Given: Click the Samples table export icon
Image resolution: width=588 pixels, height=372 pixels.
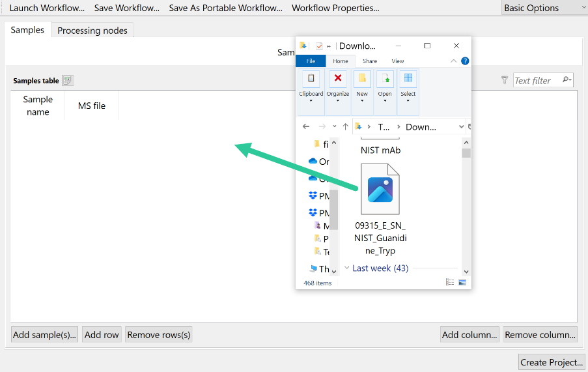Looking at the screenshot, I should tap(68, 80).
